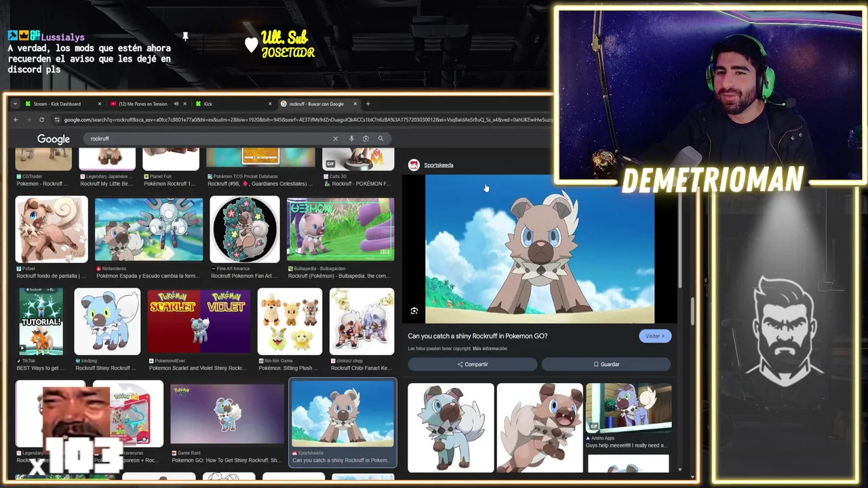Click 'Las fotos pueden tener copyright' text
868x488 pixels.
[439, 348]
